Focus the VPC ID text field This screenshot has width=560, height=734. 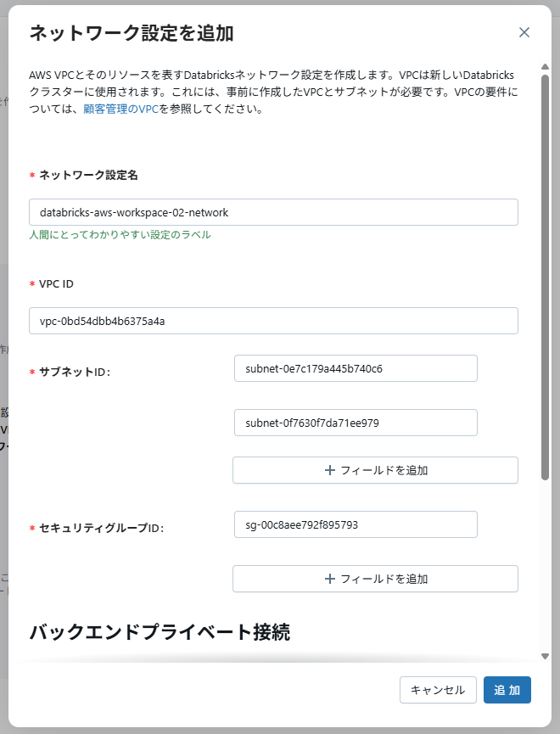click(273, 321)
